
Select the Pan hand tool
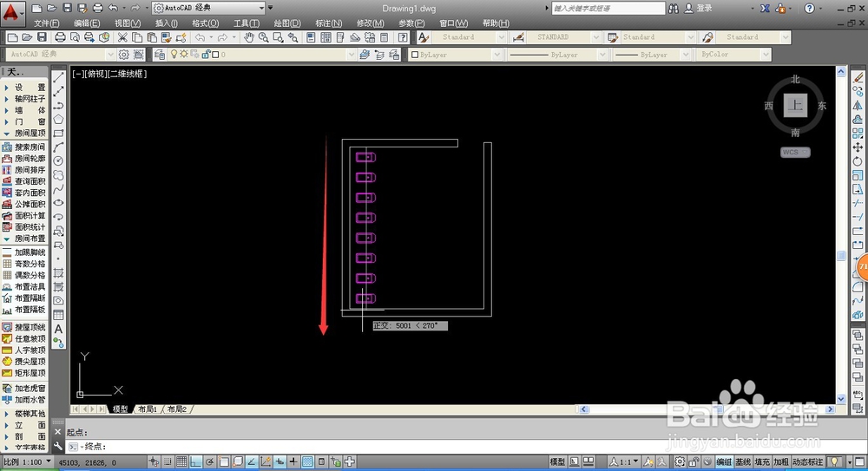[249, 37]
